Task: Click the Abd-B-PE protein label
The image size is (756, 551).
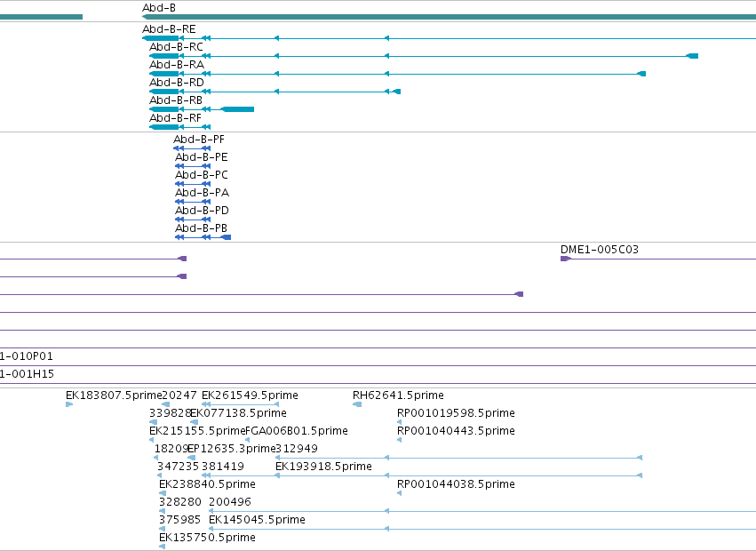Action: click(x=201, y=157)
